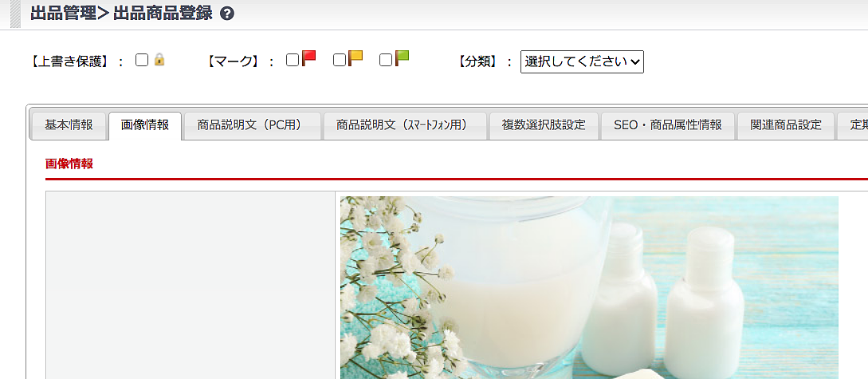Image resolution: width=868 pixels, height=379 pixels.
Task: Go to the 関連商品設定 tab
Action: (x=786, y=125)
